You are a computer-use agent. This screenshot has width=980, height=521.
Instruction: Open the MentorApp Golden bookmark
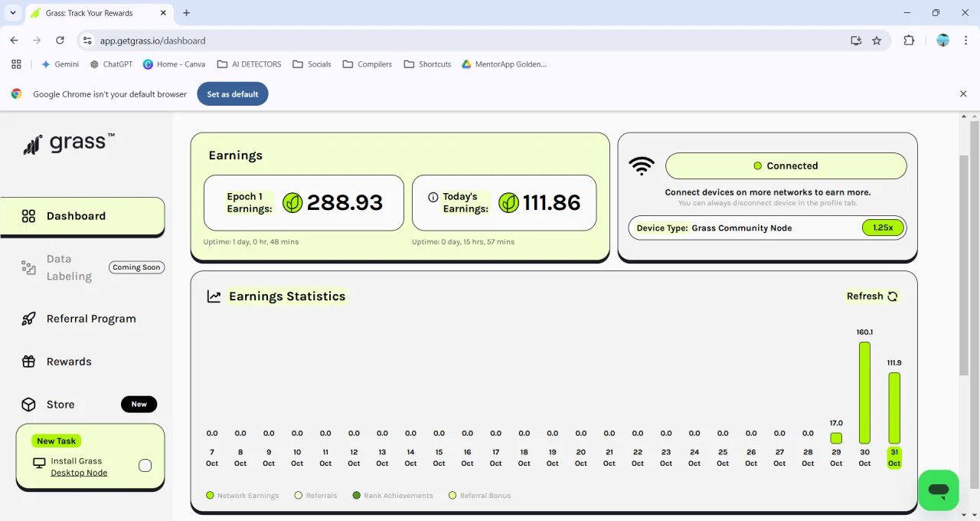[504, 64]
